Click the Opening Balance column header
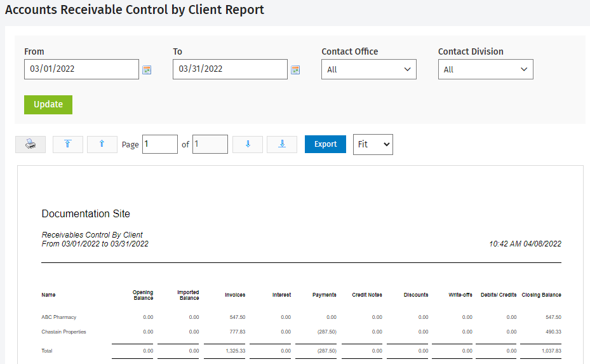Screen dimensions: 590x364 click(143, 295)
